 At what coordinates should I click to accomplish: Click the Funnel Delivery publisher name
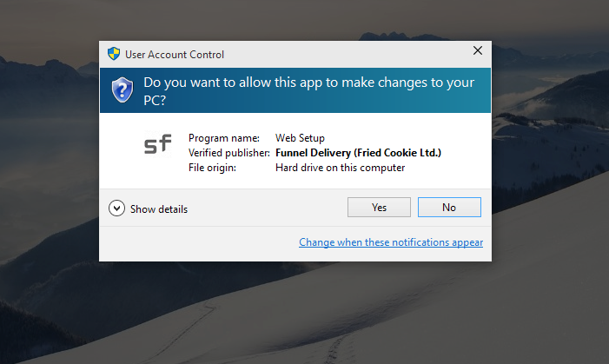click(358, 153)
